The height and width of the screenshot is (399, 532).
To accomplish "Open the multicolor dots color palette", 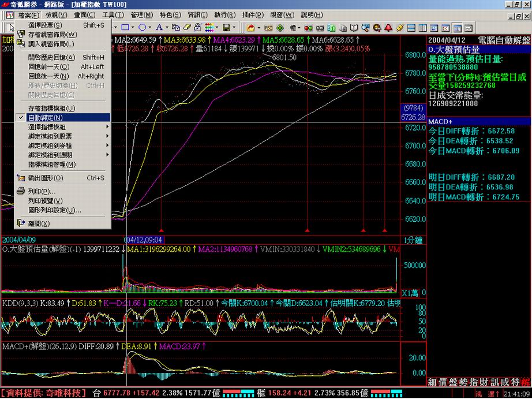I will pyautogui.click(x=211, y=27).
